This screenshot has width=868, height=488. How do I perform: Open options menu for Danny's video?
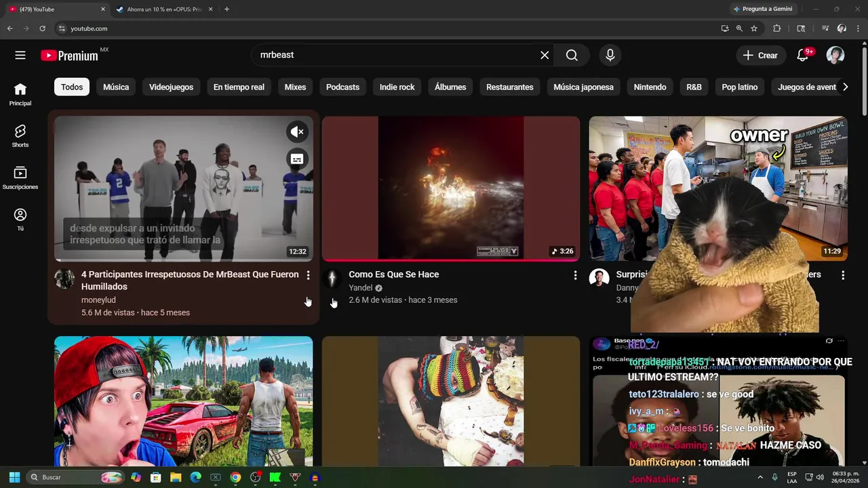coord(843,275)
